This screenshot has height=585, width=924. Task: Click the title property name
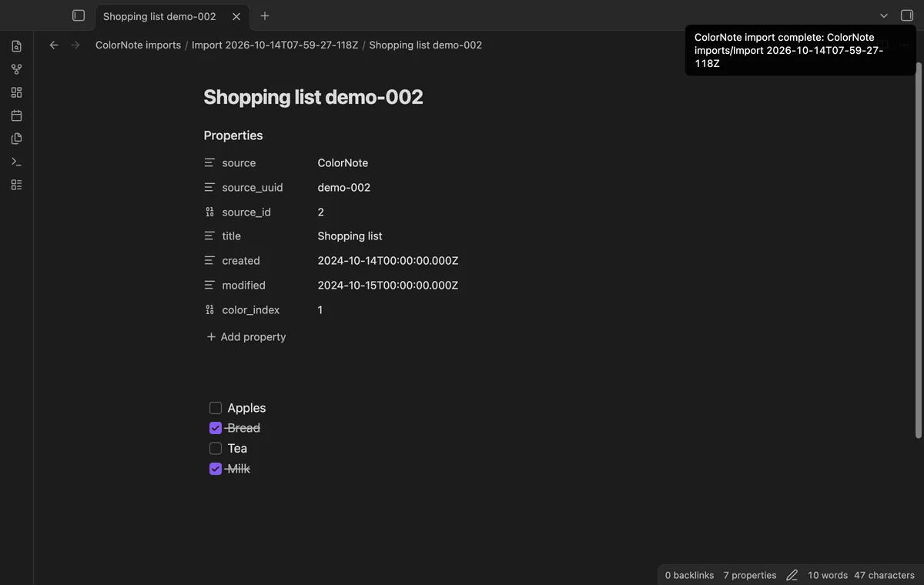pos(231,236)
